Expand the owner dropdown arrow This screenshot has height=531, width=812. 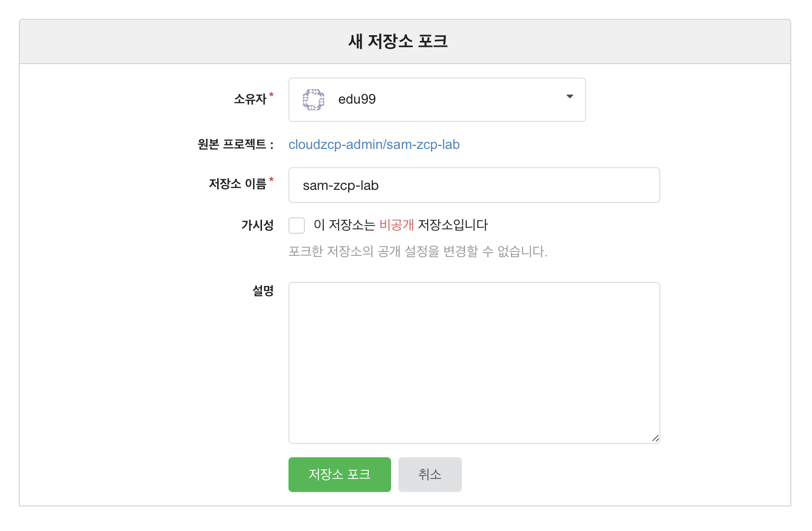coord(570,97)
